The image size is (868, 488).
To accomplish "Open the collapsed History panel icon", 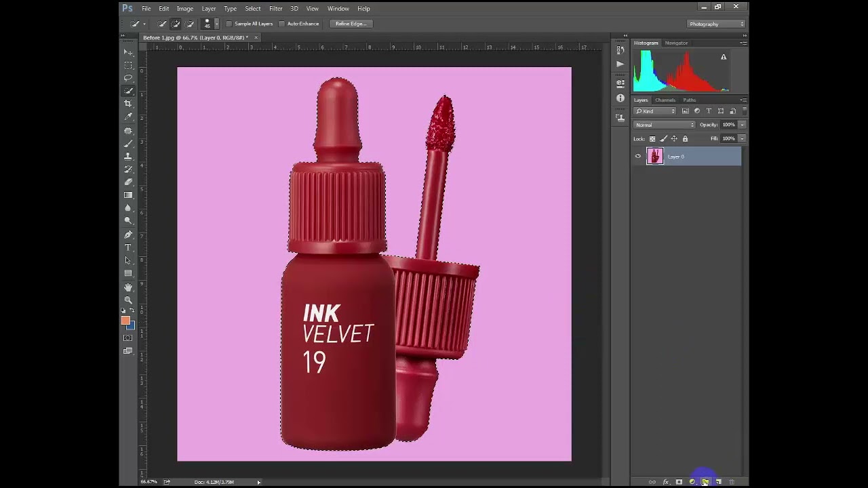I will coord(620,50).
